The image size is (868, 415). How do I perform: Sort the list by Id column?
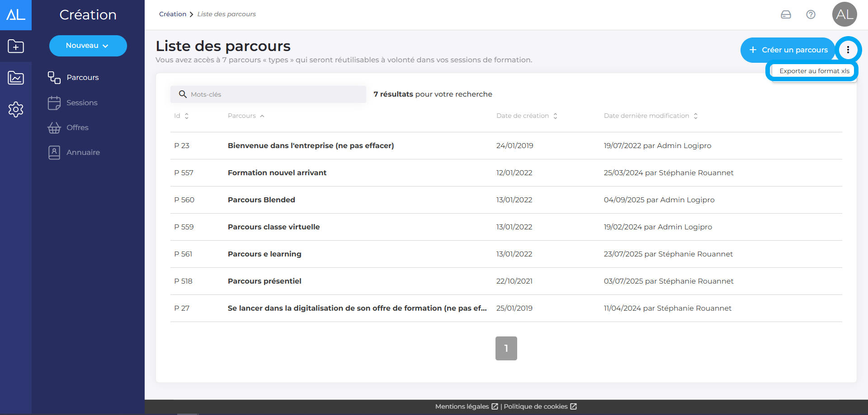coord(181,116)
